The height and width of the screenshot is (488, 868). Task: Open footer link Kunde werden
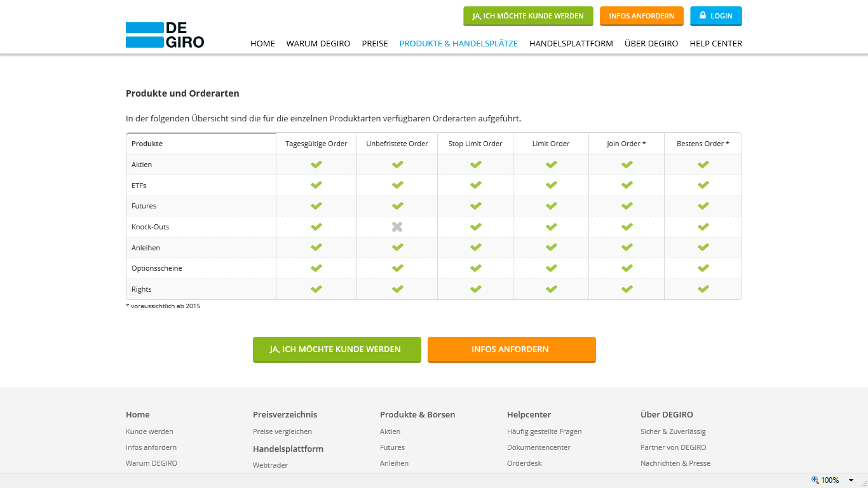pyautogui.click(x=149, y=431)
